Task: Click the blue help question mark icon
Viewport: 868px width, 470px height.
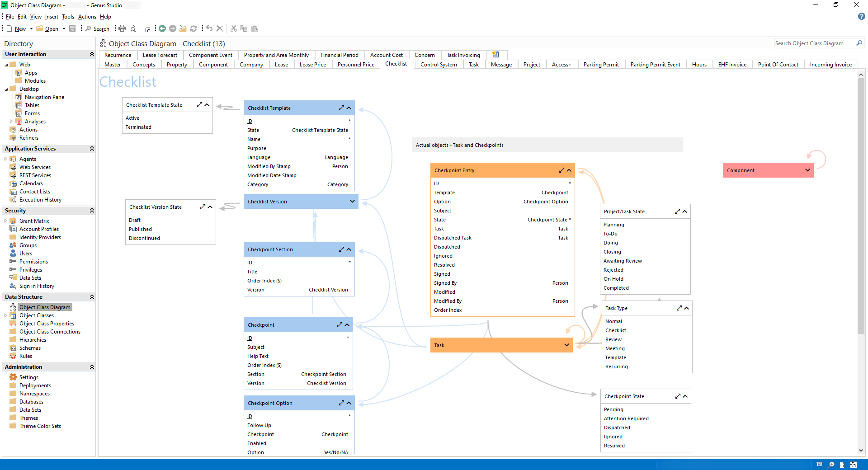Action: 861,17
